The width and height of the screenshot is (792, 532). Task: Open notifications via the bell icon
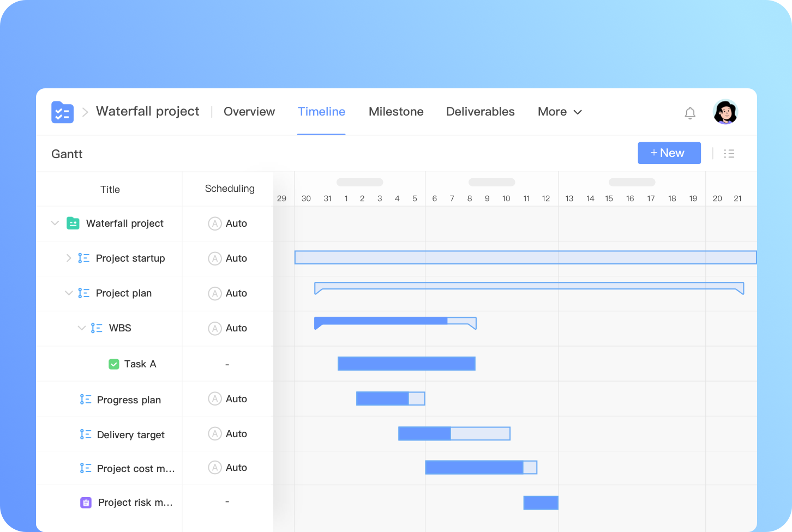click(689, 112)
